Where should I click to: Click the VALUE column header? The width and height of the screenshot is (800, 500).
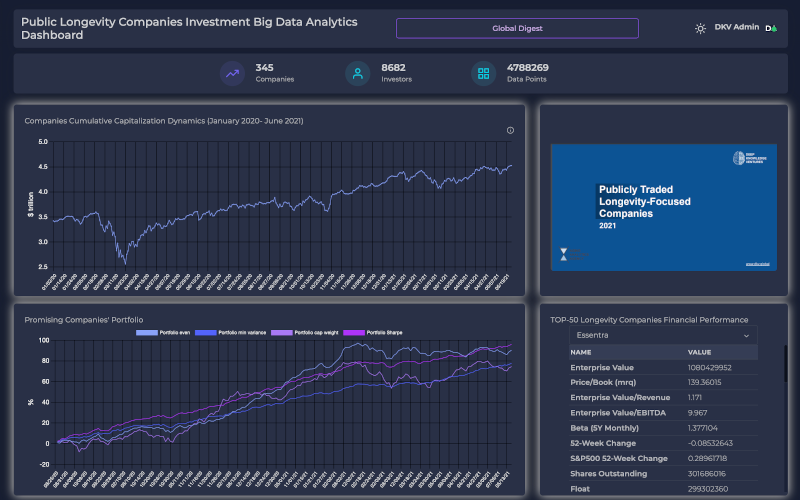coord(700,353)
